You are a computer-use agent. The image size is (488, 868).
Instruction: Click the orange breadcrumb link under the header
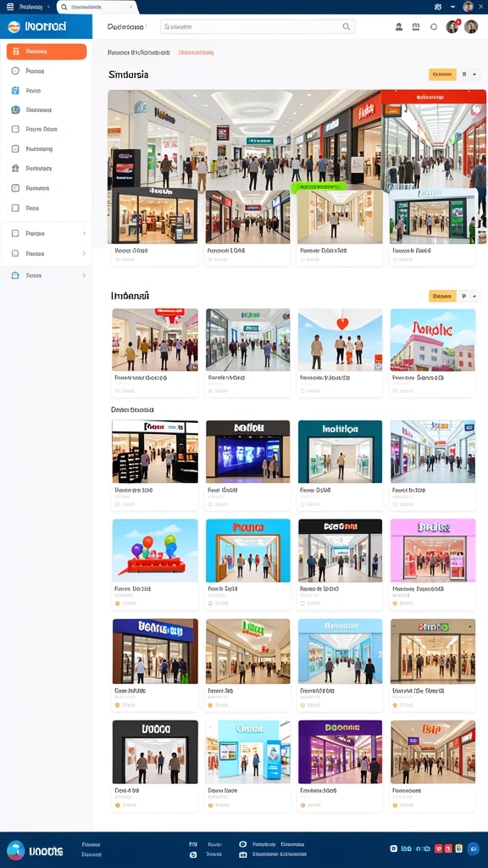tap(196, 53)
